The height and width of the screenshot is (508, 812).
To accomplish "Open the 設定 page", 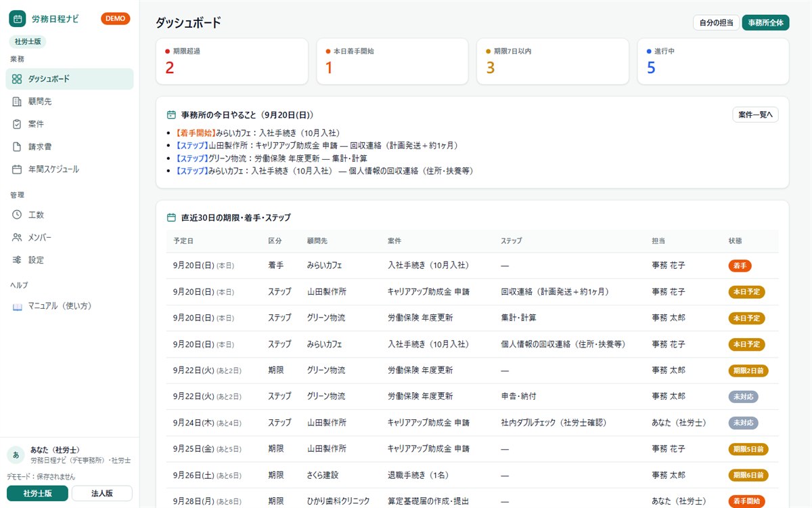I will [70, 260].
